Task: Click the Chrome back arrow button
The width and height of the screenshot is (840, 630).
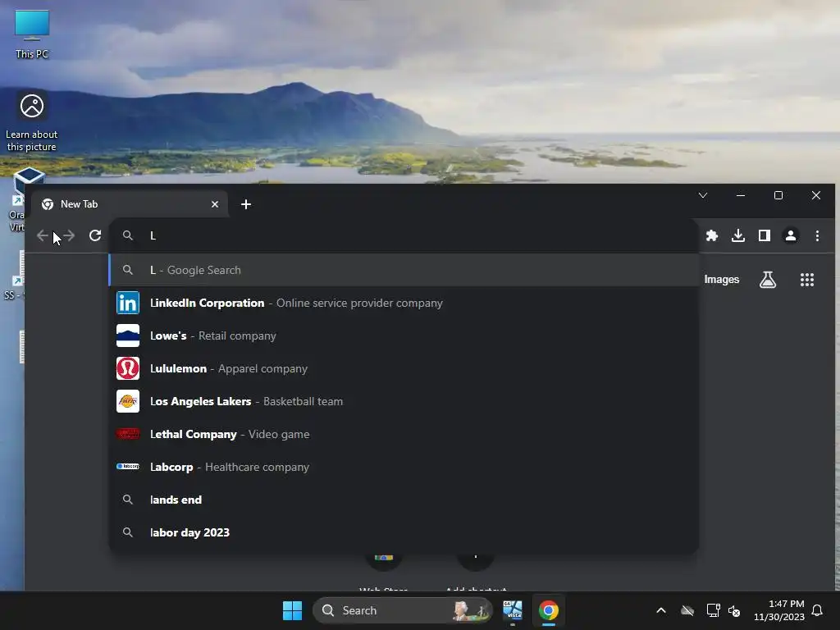Action: tap(43, 235)
